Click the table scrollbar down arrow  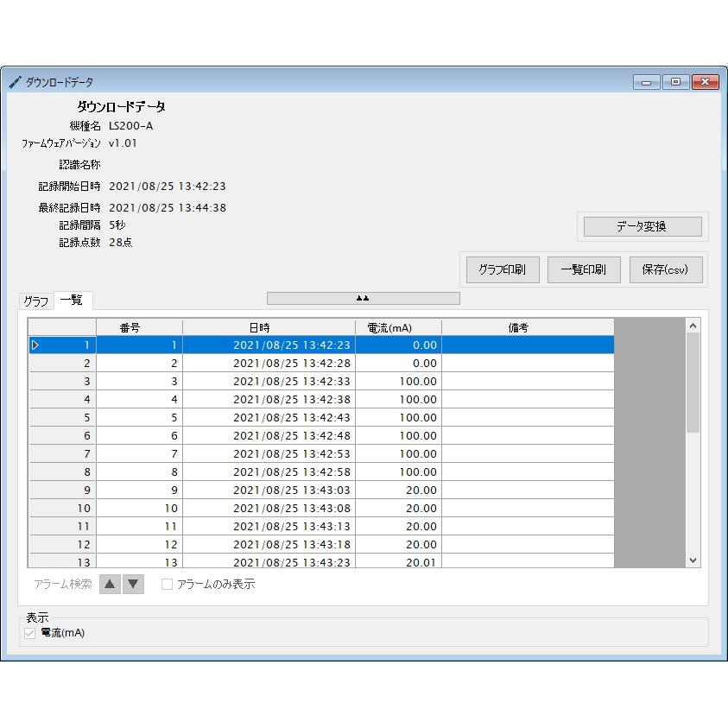pyautogui.click(x=693, y=560)
